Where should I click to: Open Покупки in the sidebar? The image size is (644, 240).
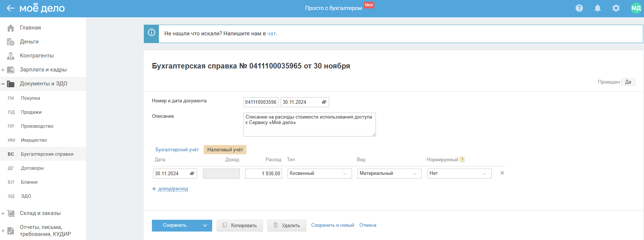pyautogui.click(x=31, y=98)
